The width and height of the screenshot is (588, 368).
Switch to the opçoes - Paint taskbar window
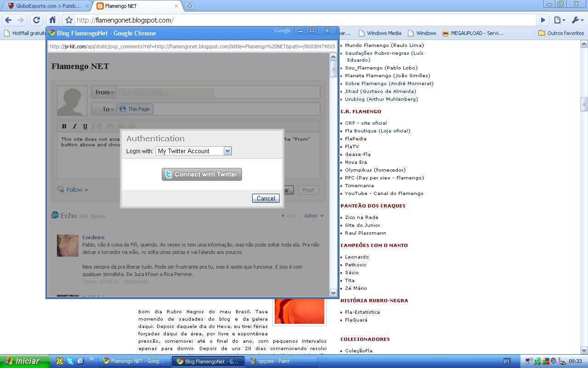[281, 361]
